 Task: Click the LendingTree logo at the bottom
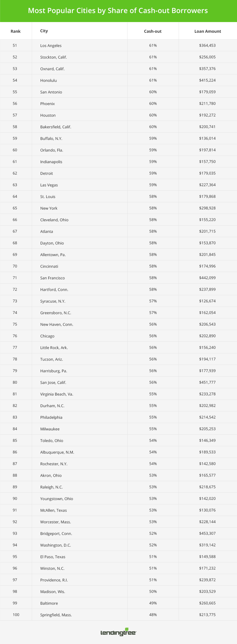pos(118,632)
